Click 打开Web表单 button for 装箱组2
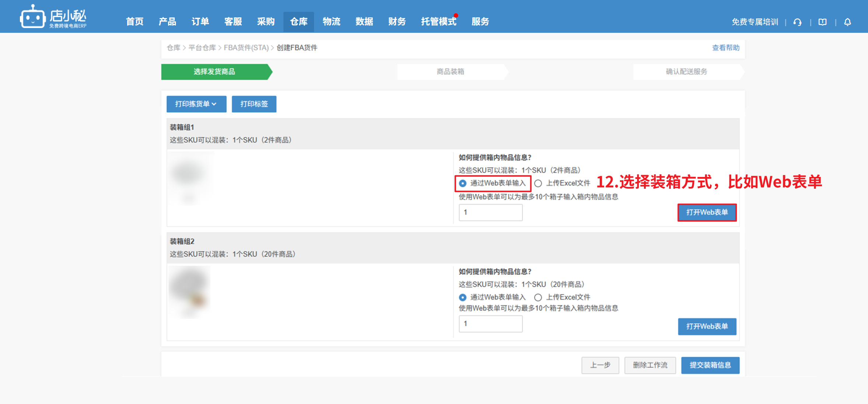The image size is (868, 404). coord(707,327)
